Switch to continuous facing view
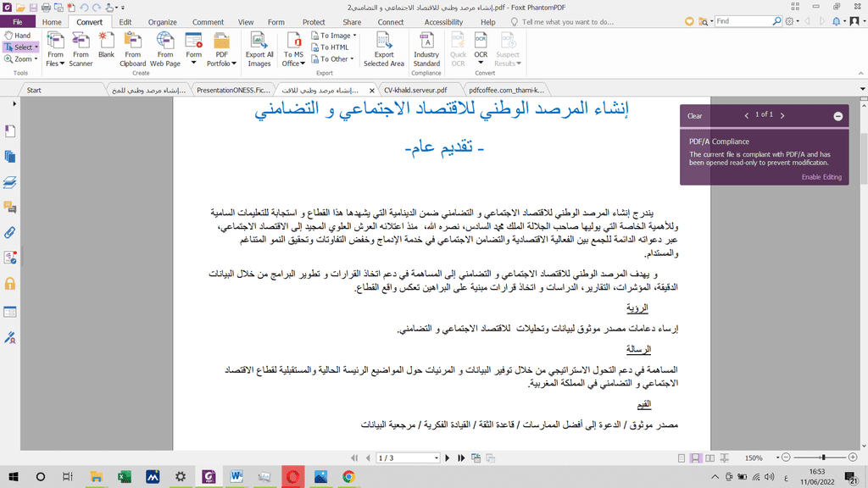The image size is (868, 488). tap(724, 458)
